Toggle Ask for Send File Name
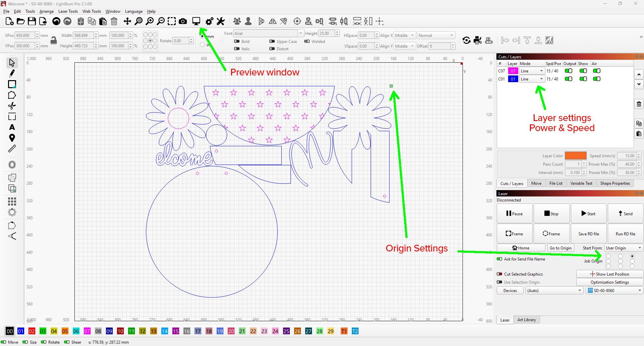The width and height of the screenshot is (644, 346). [x=500, y=259]
